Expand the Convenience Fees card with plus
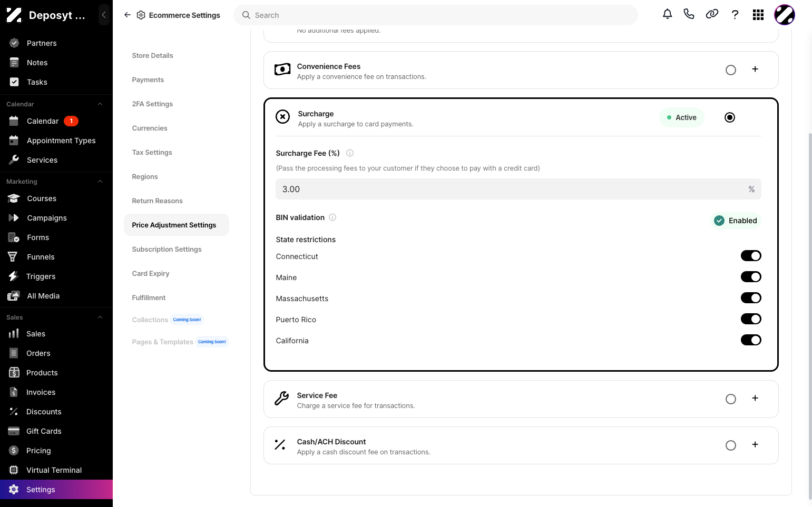This screenshot has height=507, width=812. 755,69
